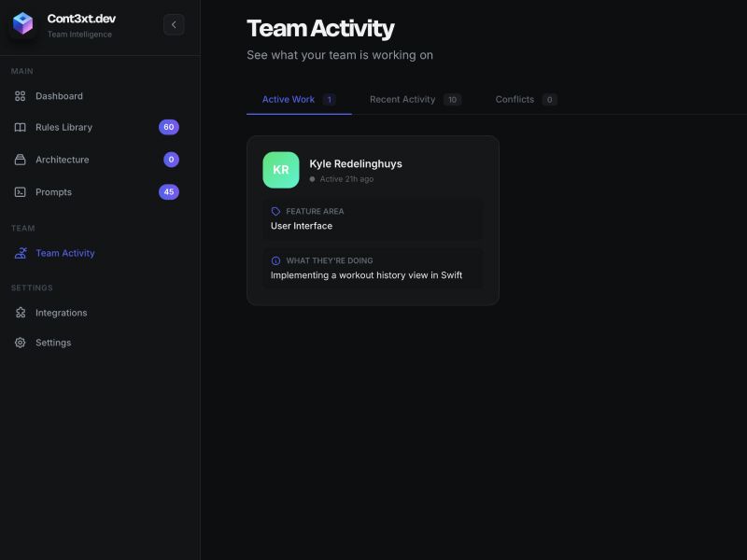This screenshot has width=747, height=560.
Task: Click the Rules Library book icon
Action: point(20,127)
